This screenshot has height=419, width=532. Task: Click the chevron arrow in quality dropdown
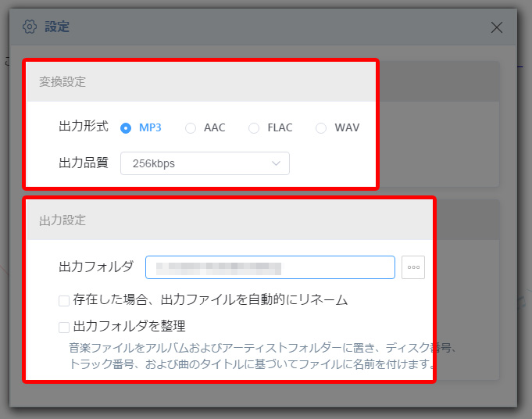[276, 163]
